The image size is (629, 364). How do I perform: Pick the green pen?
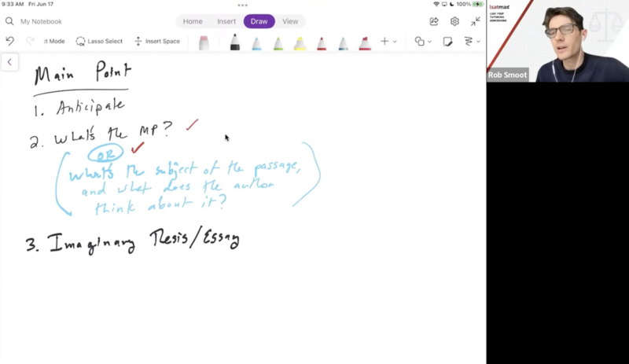click(278, 43)
